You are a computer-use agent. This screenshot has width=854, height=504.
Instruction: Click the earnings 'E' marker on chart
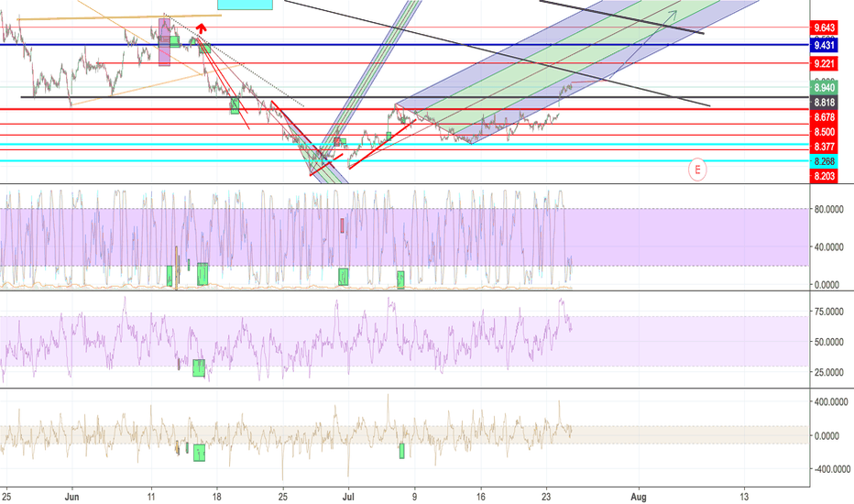point(697,170)
